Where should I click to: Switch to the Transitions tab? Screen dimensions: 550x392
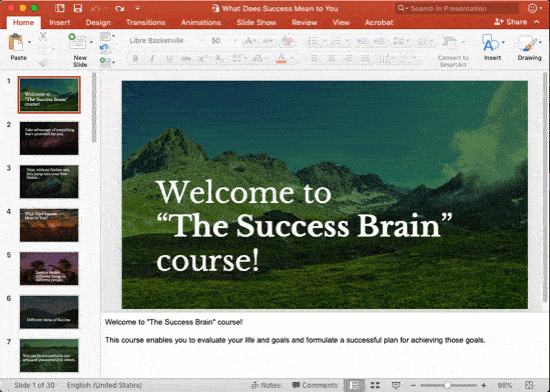(x=146, y=22)
